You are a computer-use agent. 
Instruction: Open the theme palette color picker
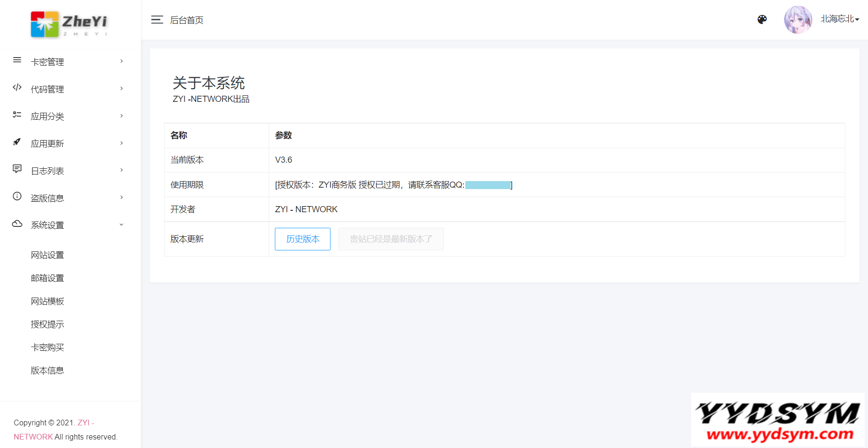point(762,19)
